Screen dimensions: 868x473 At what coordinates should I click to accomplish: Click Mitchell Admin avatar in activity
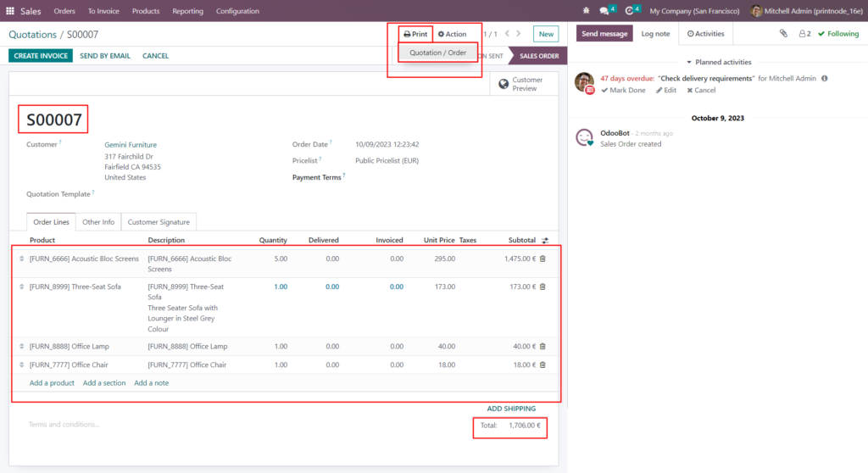click(x=584, y=83)
